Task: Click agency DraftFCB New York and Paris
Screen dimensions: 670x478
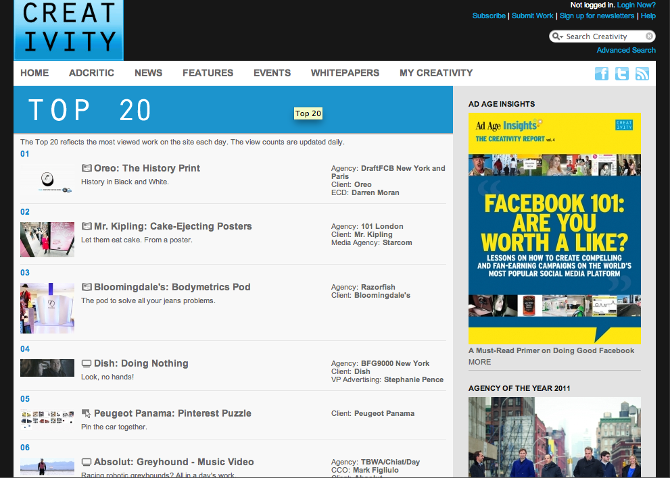Action: [x=388, y=172]
